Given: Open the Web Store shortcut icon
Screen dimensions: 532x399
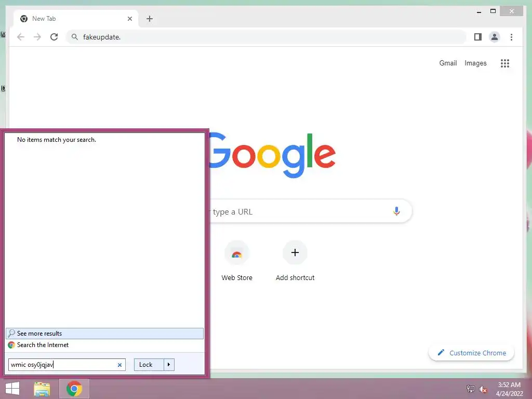Looking at the screenshot, I should [x=237, y=253].
